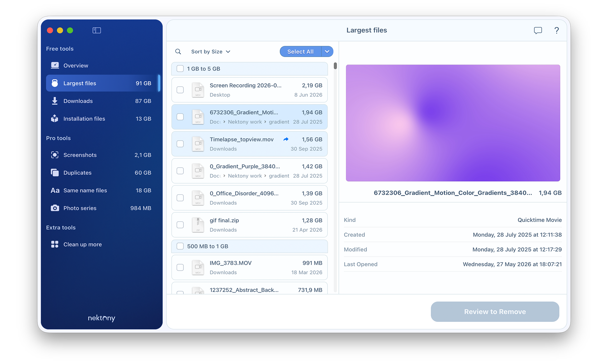The height and width of the screenshot is (364, 608).
Task: Switch to Installation files section
Action: point(102,119)
